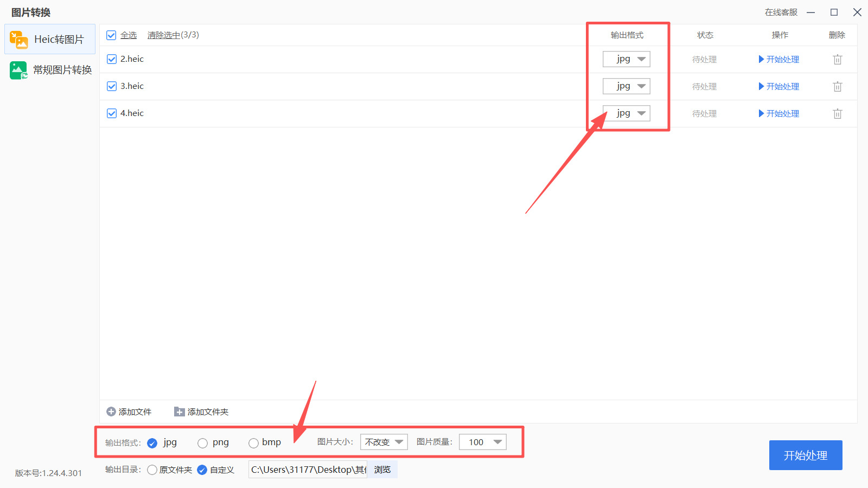Open 在线客服 online support

(781, 12)
